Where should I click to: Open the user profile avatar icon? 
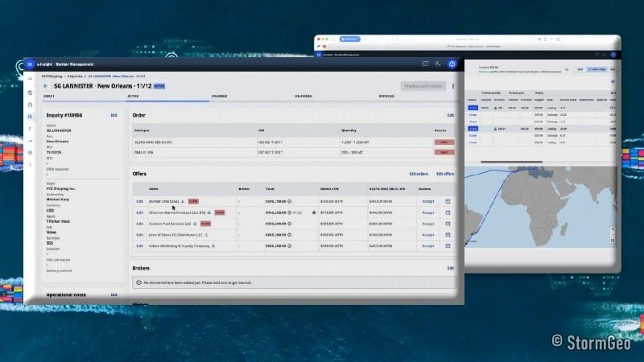[452, 64]
